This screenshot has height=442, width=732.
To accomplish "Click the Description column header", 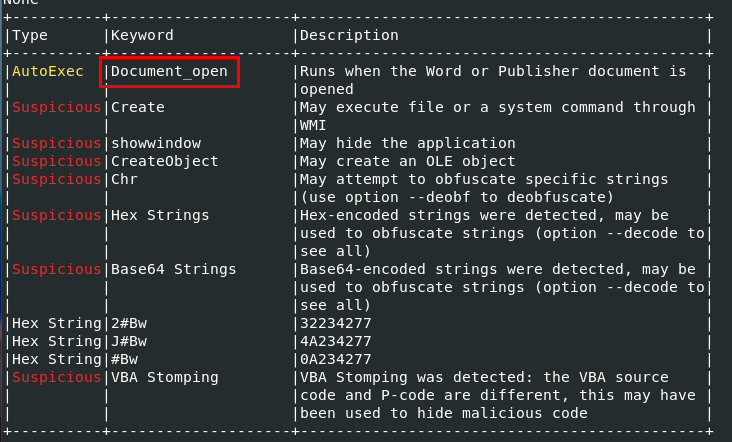I will (349, 36).
